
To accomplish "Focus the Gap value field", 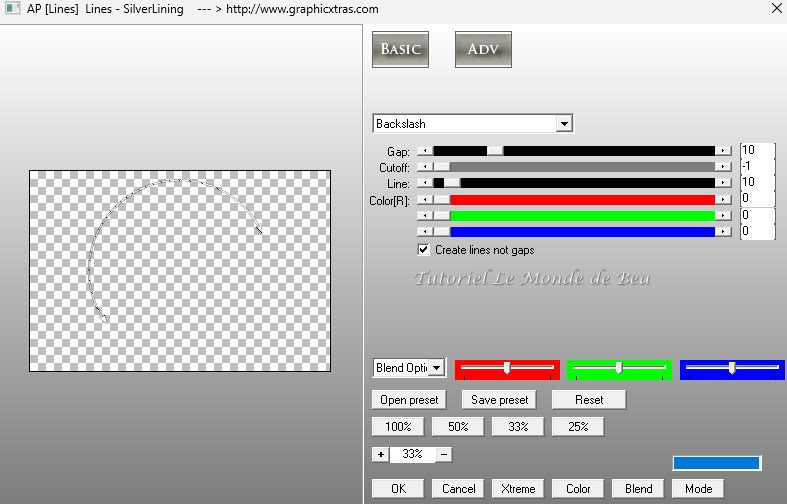I will click(x=757, y=150).
